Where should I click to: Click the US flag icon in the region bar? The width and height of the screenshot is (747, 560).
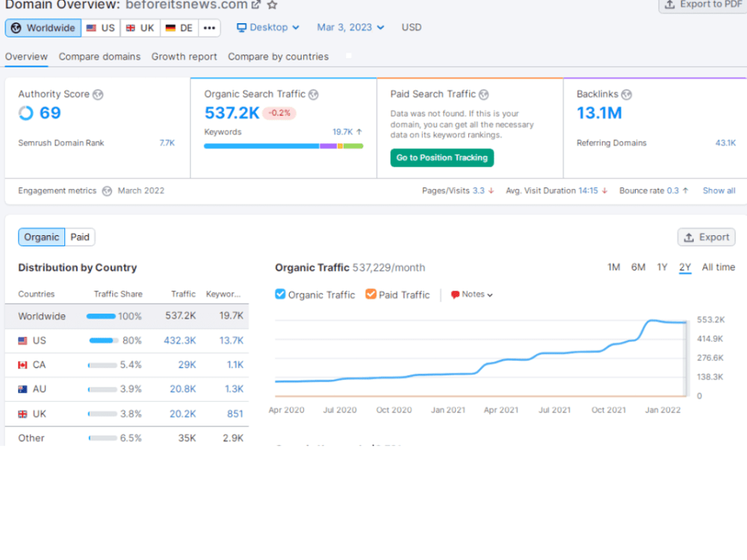pyautogui.click(x=91, y=28)
